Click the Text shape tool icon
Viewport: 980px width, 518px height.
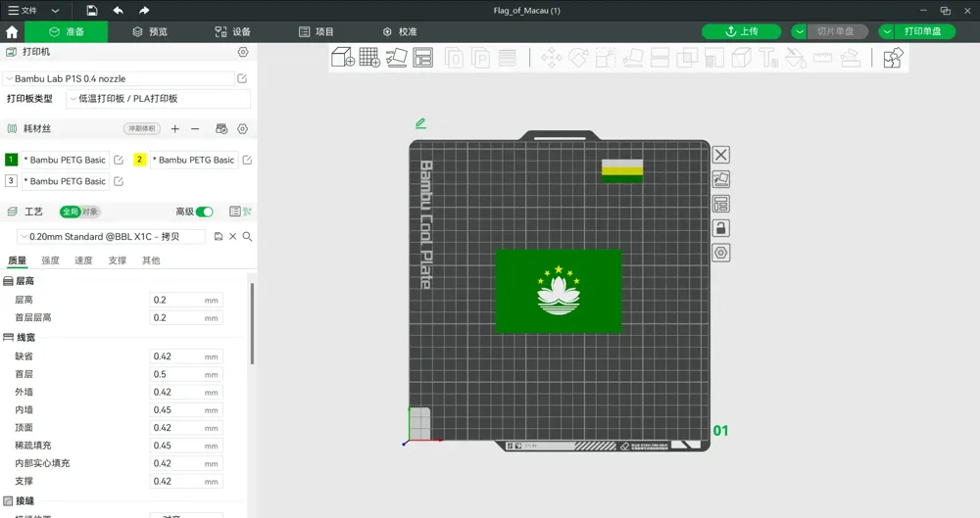[x=768, y=58]
